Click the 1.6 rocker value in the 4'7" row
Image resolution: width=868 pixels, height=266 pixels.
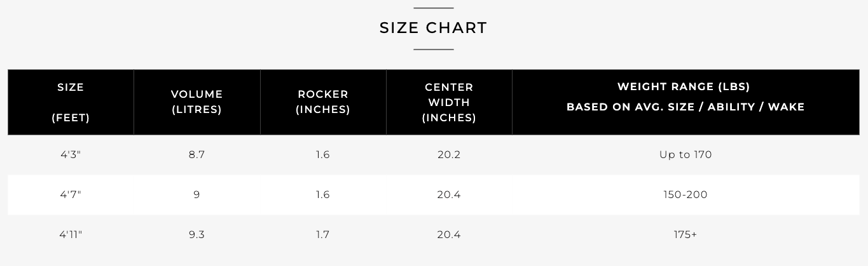322,195
